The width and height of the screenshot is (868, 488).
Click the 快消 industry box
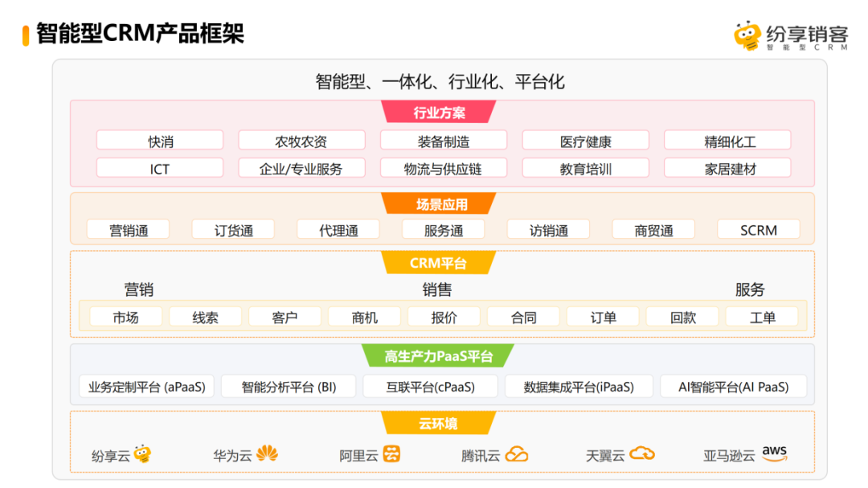click(x=160, y=141)
